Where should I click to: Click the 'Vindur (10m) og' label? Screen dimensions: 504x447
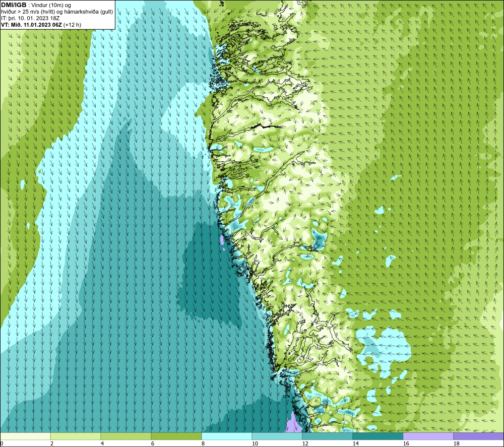(x=51, y=6)
